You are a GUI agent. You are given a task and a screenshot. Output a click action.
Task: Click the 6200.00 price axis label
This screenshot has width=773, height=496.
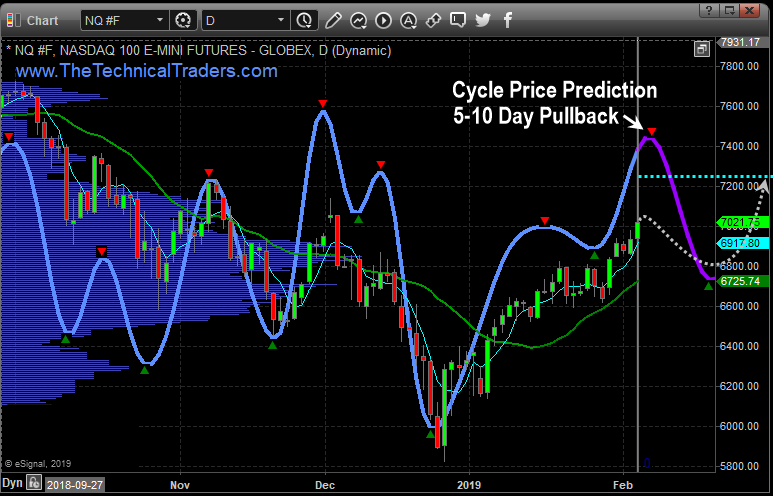click(x=739, y=386)
